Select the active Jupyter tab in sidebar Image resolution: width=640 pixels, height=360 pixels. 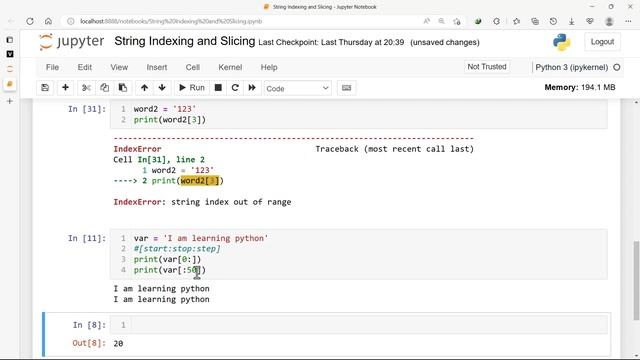point(10,84)
